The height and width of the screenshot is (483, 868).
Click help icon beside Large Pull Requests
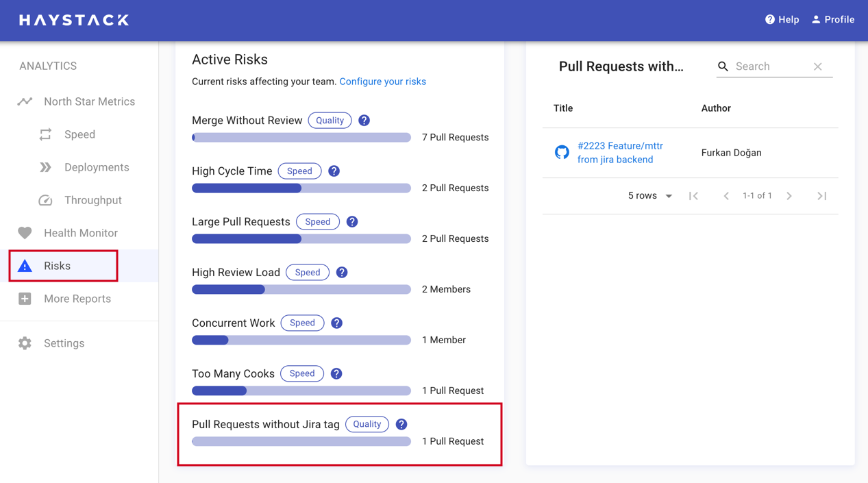352,222
